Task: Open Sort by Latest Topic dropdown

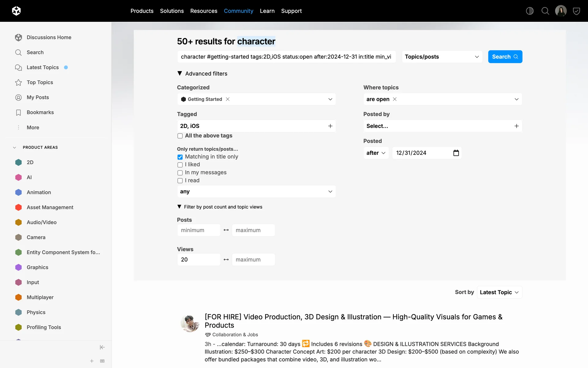Action: (499, 292)
